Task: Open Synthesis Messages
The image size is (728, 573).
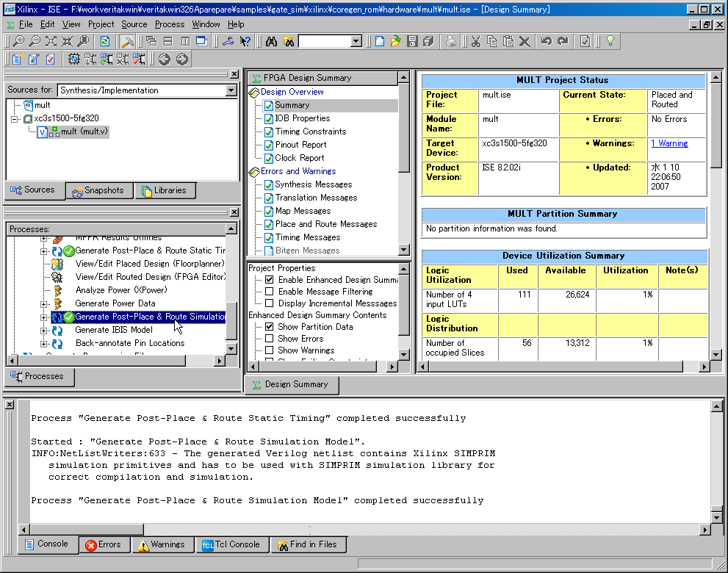Action: [x=314, y=184]
